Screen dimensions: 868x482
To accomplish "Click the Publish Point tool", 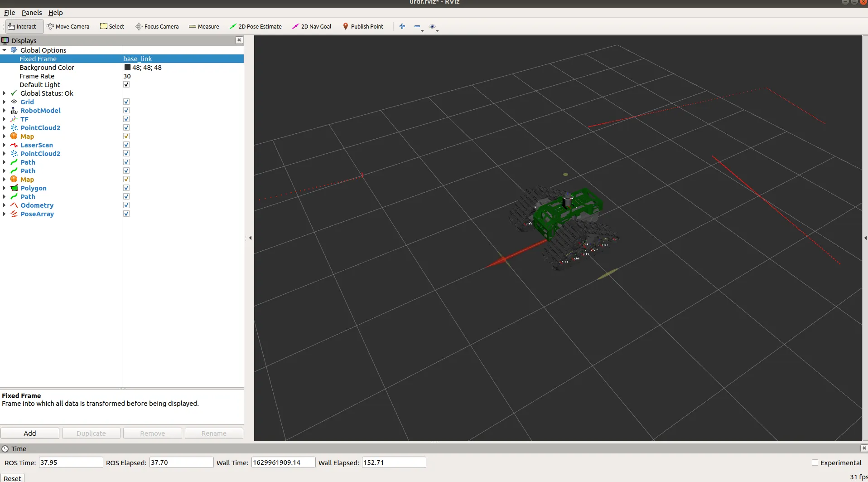I will coord(363,26).
